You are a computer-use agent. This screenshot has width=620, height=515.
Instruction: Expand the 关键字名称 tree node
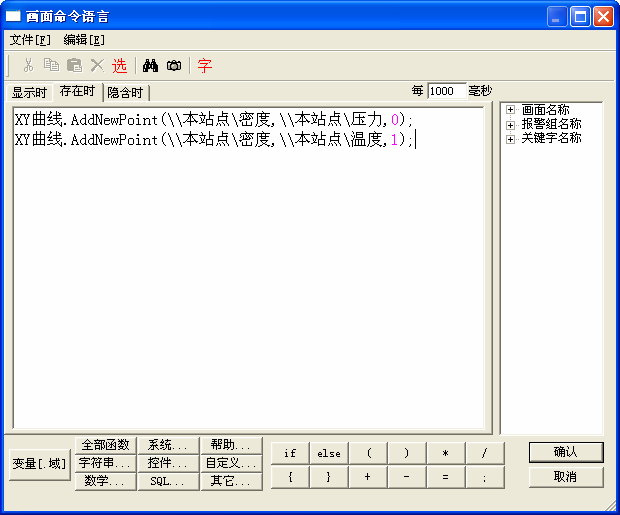tap(510, 138)
